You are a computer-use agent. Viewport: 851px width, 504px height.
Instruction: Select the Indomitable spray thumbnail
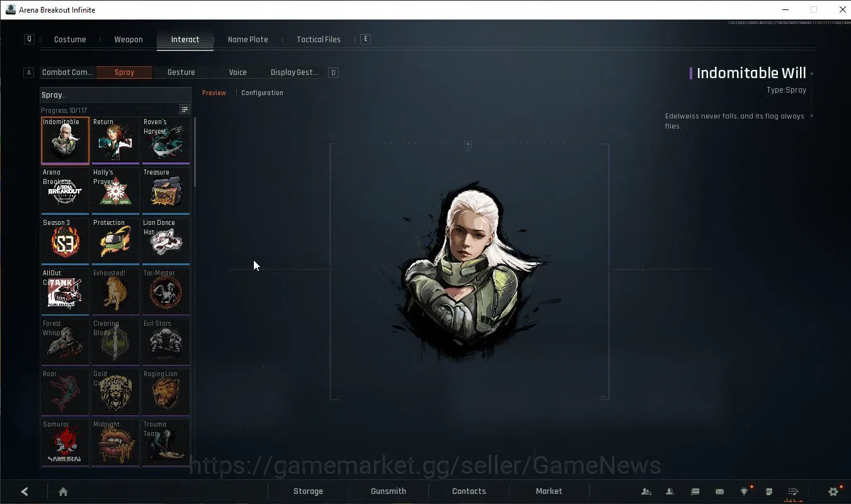coord(65,140)
